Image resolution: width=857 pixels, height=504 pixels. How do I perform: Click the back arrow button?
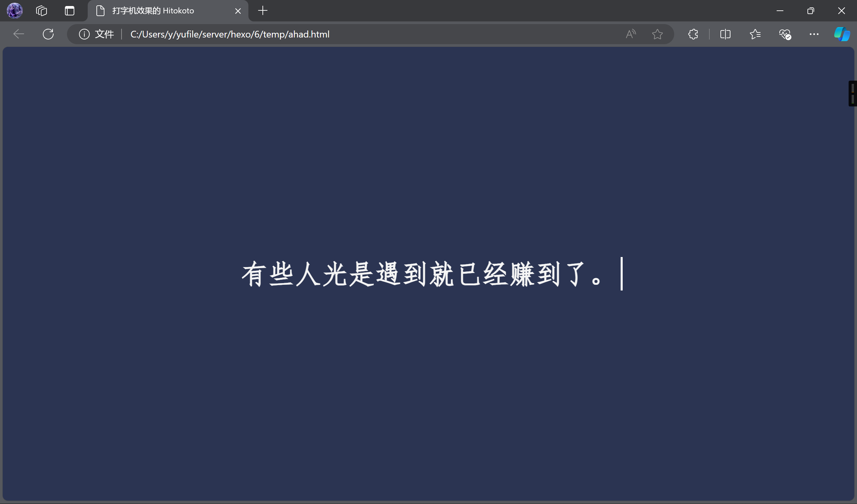coord(19,34)
